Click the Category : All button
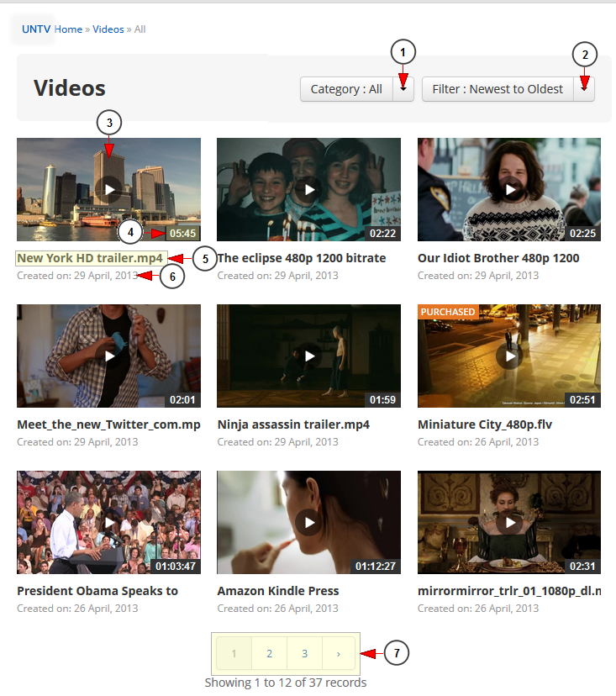Image resolution: width=616 pixels, height=696 pixels. click(x=346, y=89)
